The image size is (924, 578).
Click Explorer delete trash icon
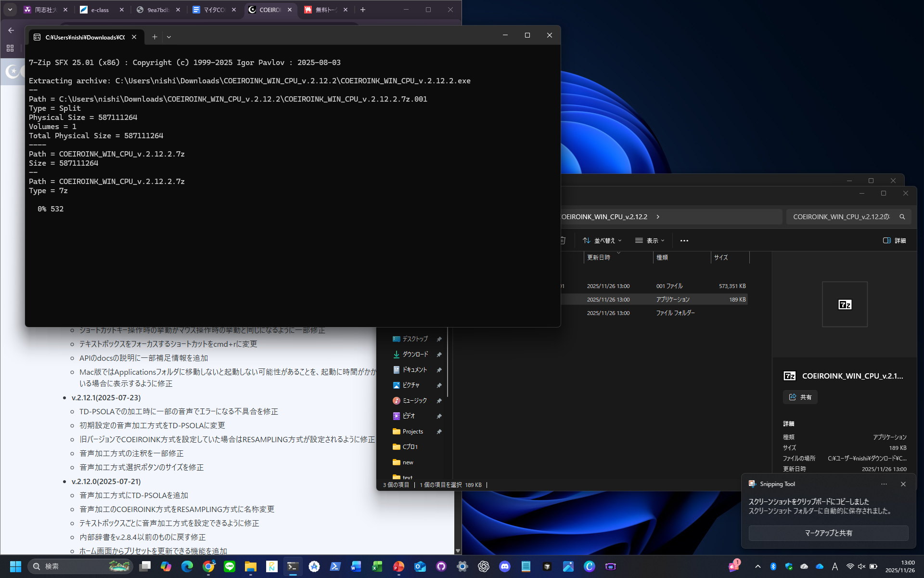click(563, 240)
